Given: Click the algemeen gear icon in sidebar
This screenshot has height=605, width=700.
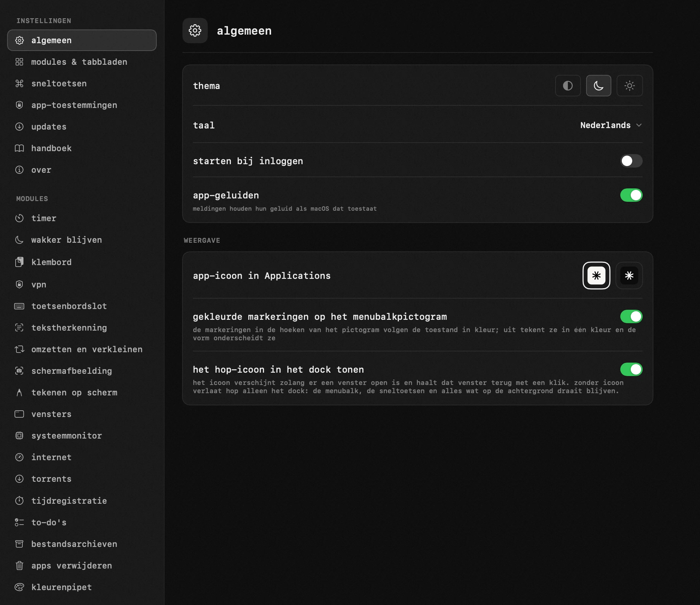Looking at the screenshot, I should click(19, 40).
